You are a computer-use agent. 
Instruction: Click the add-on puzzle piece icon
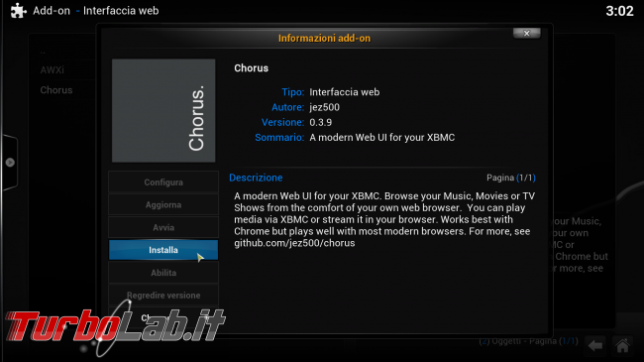click(x=18, y=11)
